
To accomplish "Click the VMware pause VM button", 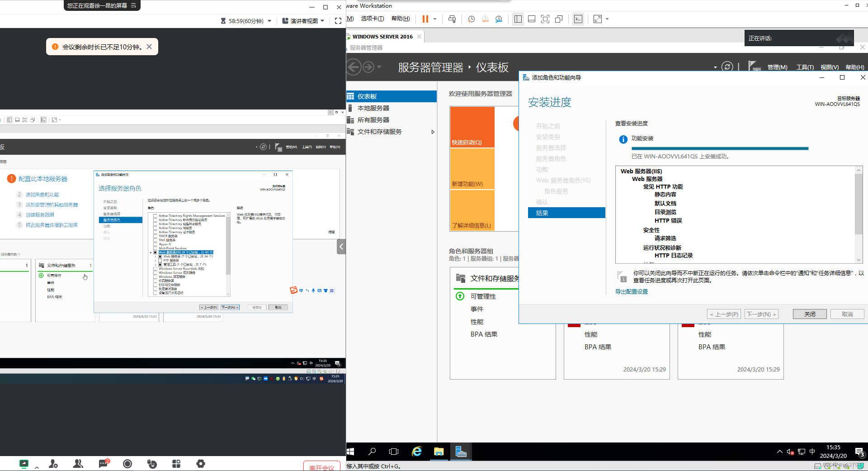I will pyautogui.click(x=425, y=19).
